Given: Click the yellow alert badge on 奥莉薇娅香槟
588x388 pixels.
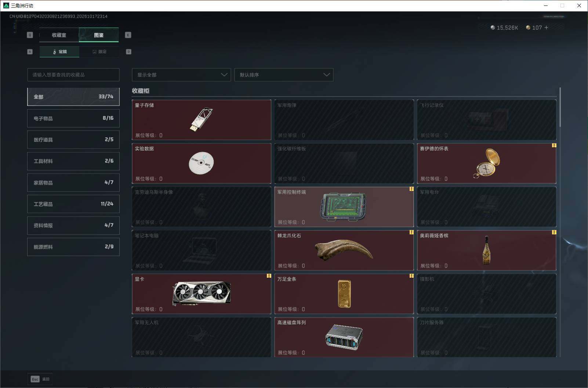Looking at the screenshot, I should coord(554,232).
